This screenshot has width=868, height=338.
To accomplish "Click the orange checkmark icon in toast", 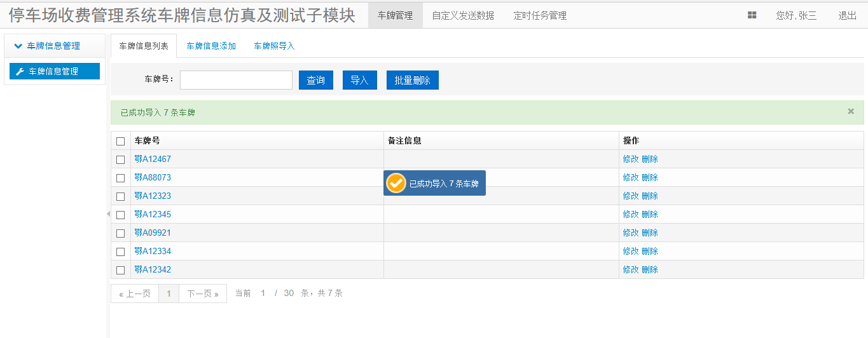I will (x=396, y=184).
